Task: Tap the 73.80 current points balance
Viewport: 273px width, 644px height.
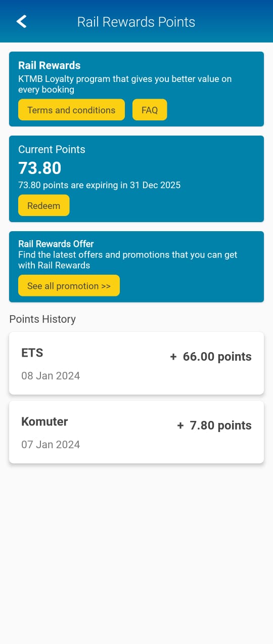Action: (x=40, y=168)
